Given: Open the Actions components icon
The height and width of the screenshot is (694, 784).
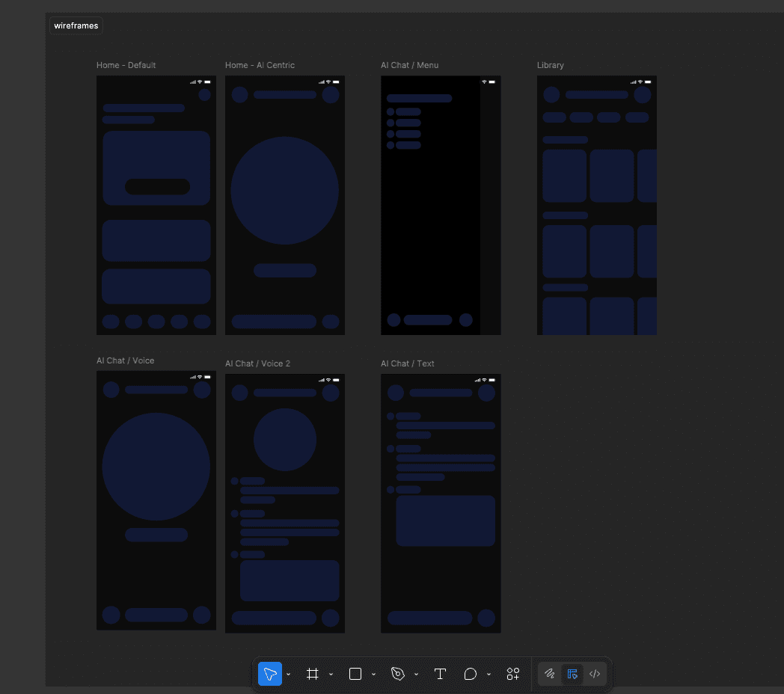Looking at the screenshot, I should [513, 674].
